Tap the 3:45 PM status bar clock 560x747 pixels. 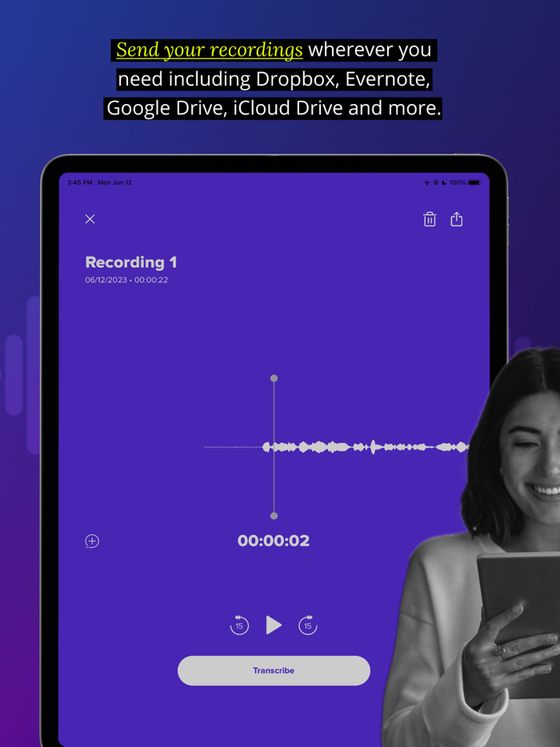point(79,182)
